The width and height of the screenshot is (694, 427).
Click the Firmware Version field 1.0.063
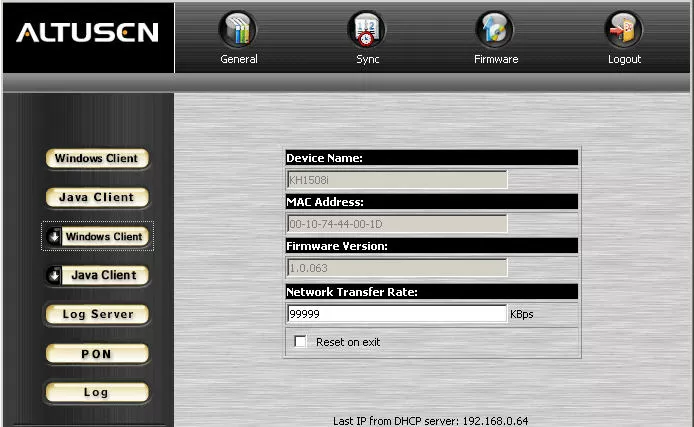click(397, 268)
